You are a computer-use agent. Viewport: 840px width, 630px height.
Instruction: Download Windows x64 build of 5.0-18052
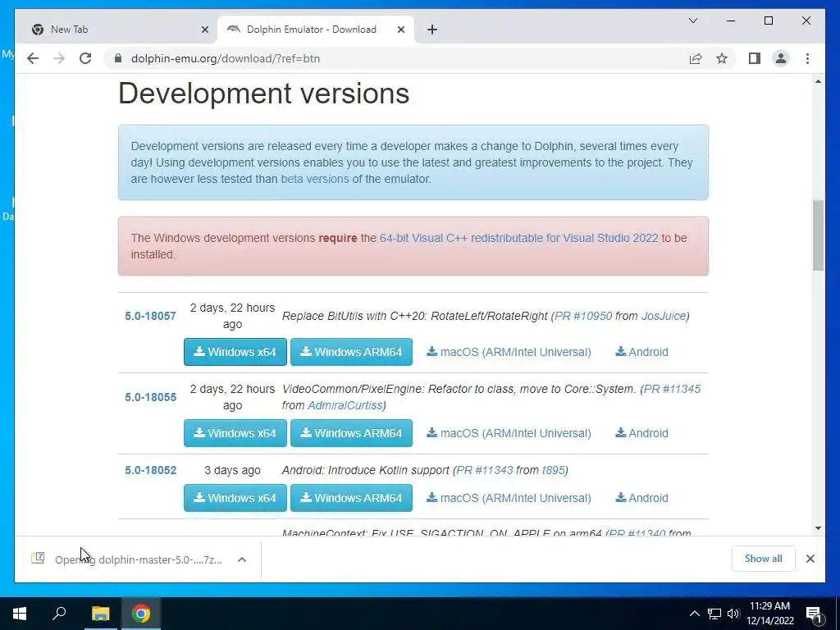235,498
